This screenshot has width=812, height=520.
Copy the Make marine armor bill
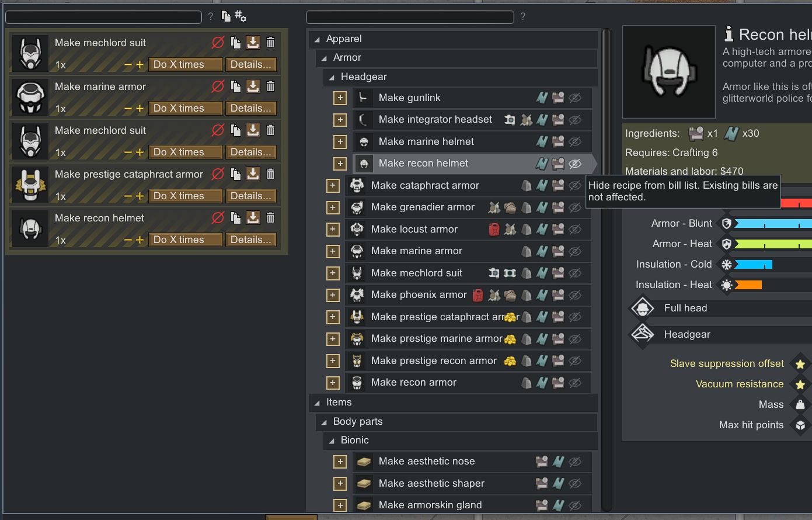(236, 86)
